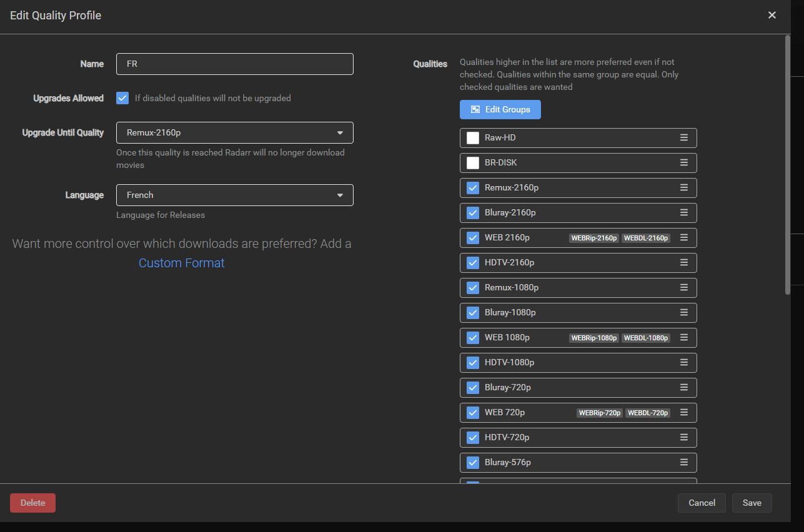Save the quality profile
The width and height of the screenshot is (804, 532).
click(752, 503)
